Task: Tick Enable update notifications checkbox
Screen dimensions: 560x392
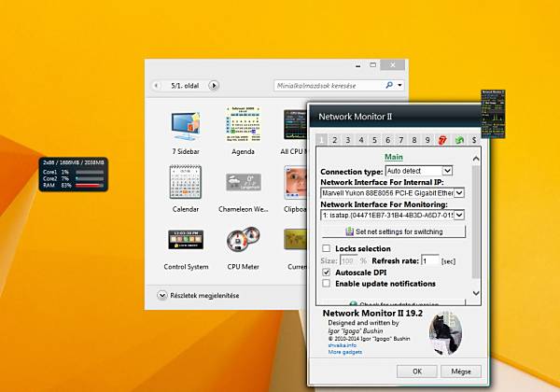Action: coord(326,284)
